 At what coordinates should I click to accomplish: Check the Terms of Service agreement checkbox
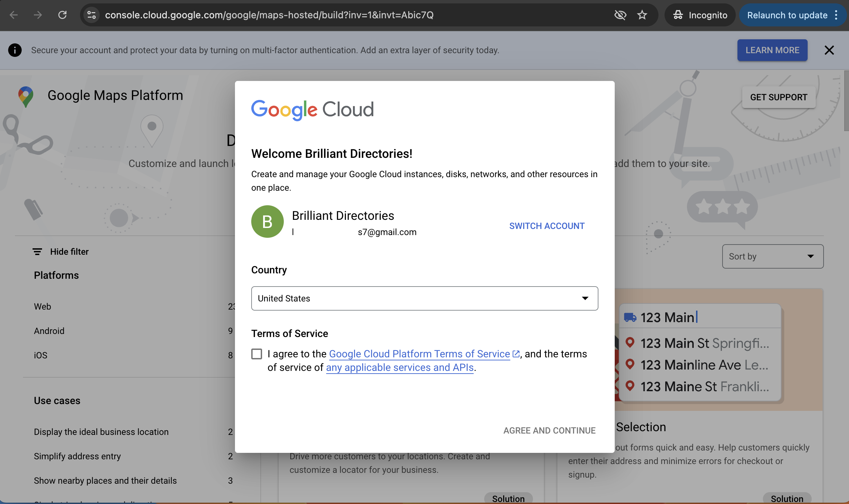coord(257,354)
